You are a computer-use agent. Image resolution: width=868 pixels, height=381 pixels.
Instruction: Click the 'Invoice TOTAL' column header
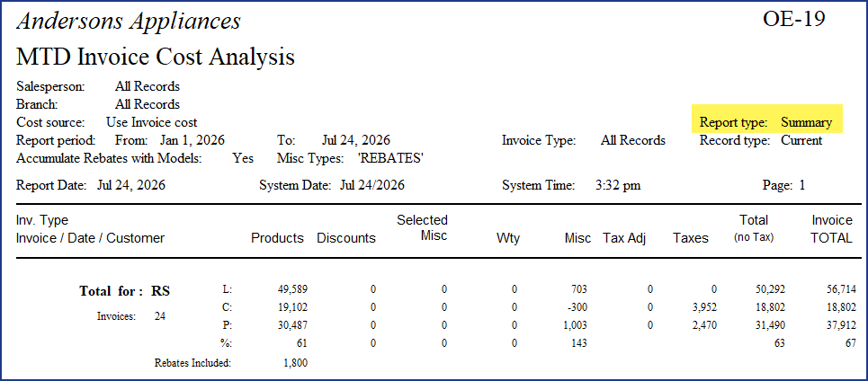click(832, 229)
